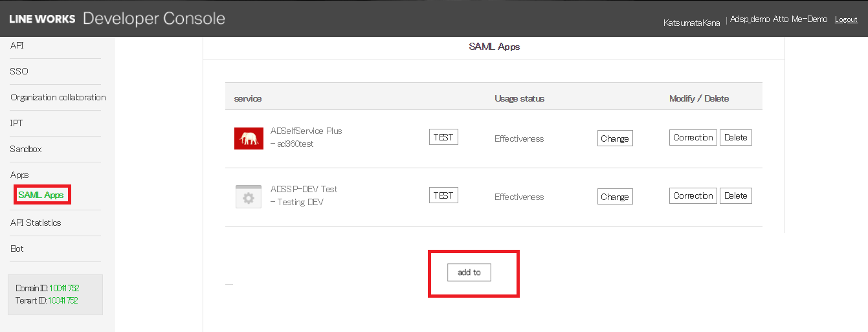Viewport: 868px width, 332px height.
Task: Open the API sidebar menu
Action: [17, 45]
